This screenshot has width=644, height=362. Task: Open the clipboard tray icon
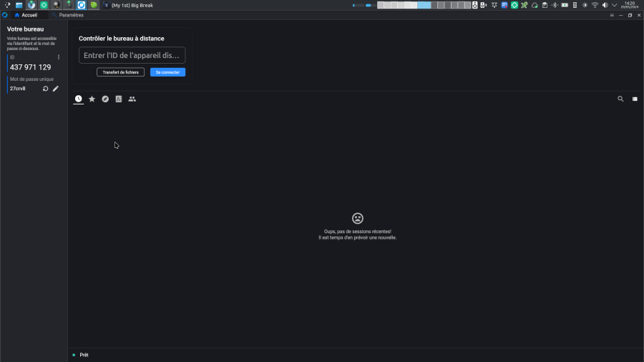coord(545,5)
